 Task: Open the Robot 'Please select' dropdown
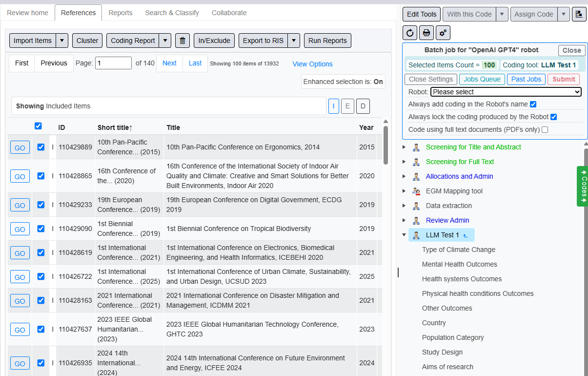click(x=506, y=92)
